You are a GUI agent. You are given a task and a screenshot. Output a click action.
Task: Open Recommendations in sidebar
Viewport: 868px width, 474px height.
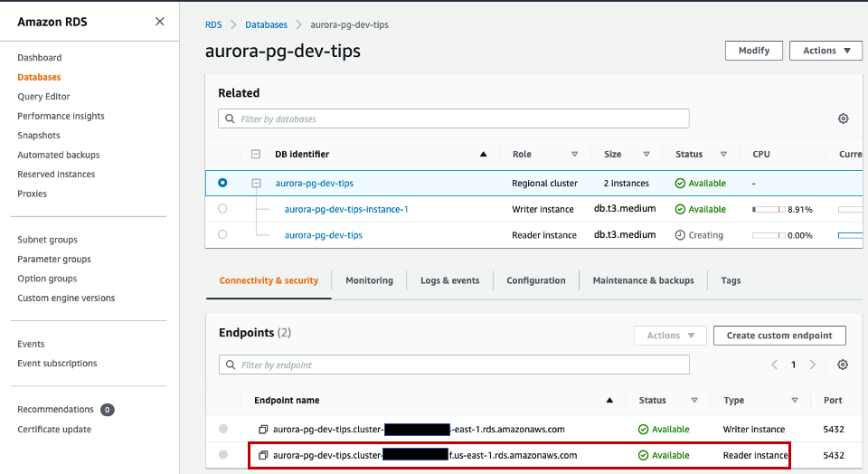(x=55, y=409)
